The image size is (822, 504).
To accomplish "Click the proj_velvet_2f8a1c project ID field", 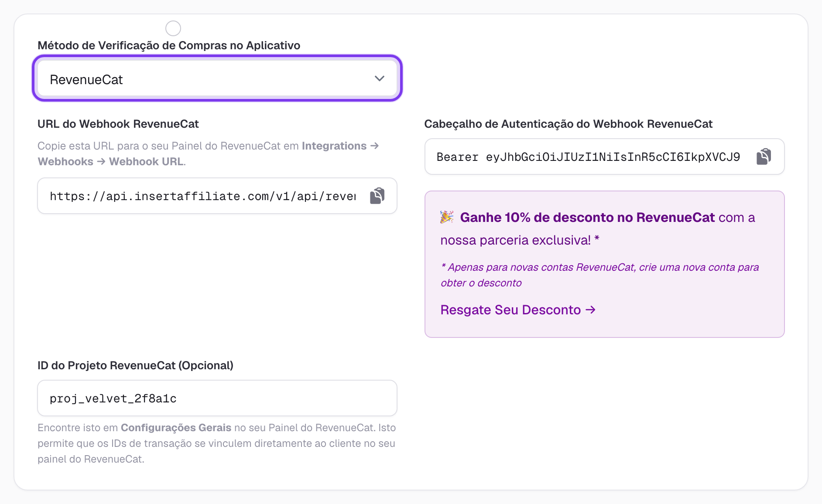I will coord(217,398).
